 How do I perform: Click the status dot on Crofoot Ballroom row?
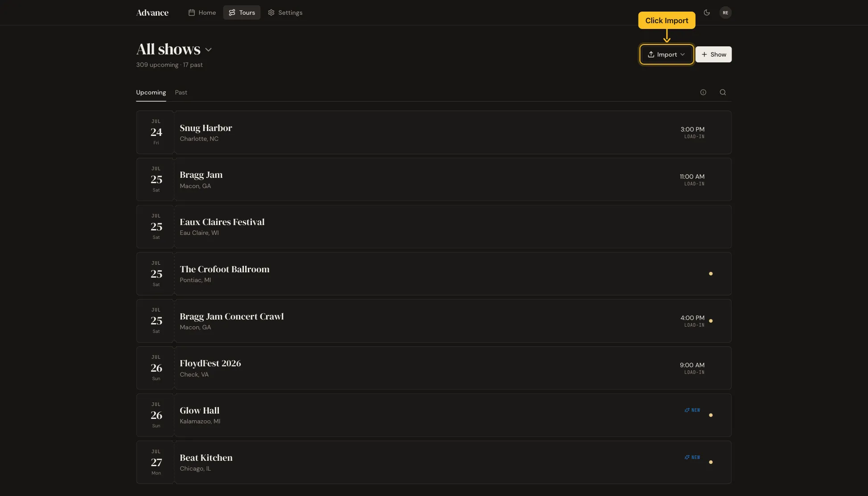click(711, 274)
